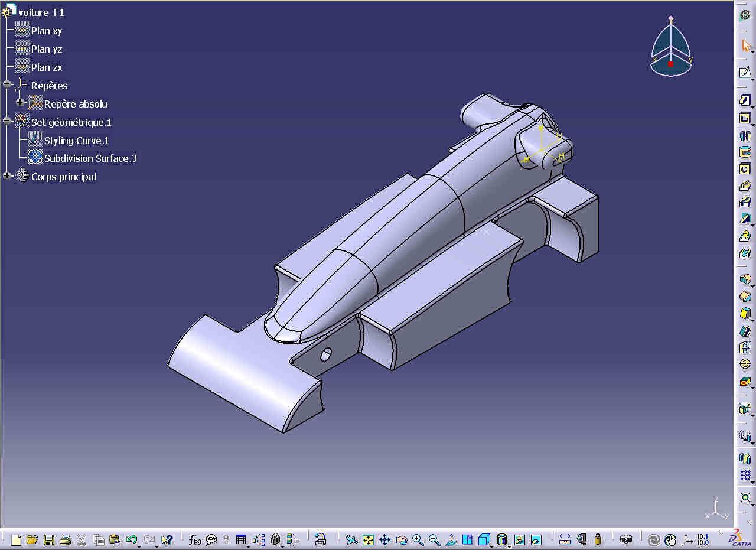Select the Hole tool
Screen dimensions: 756x550
[745, 169]
